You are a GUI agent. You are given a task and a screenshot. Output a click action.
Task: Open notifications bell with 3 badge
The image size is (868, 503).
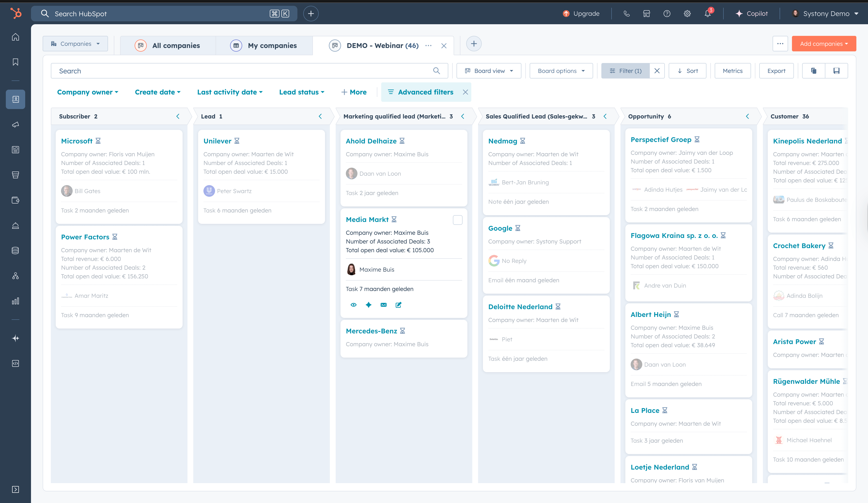coord(708,13)
